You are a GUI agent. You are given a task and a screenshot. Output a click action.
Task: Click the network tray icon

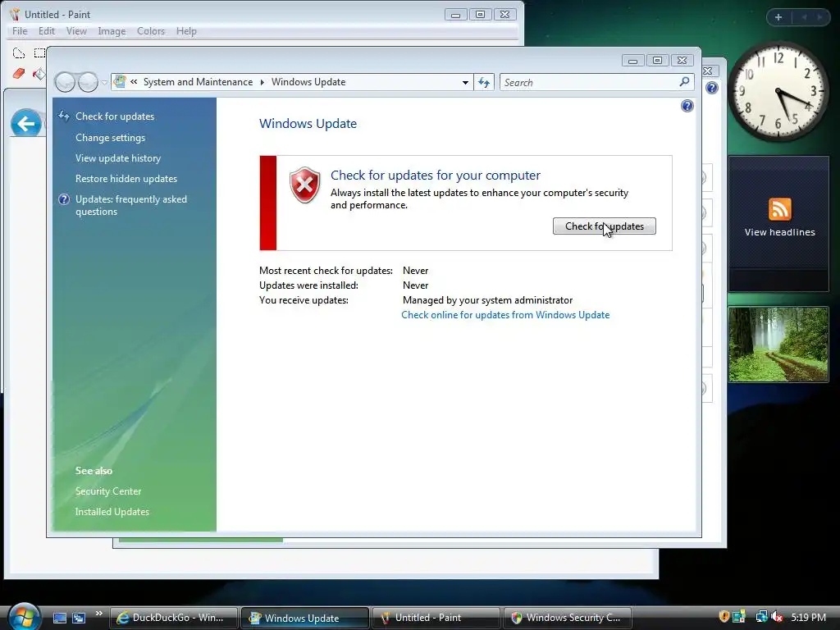pos(761,617)
